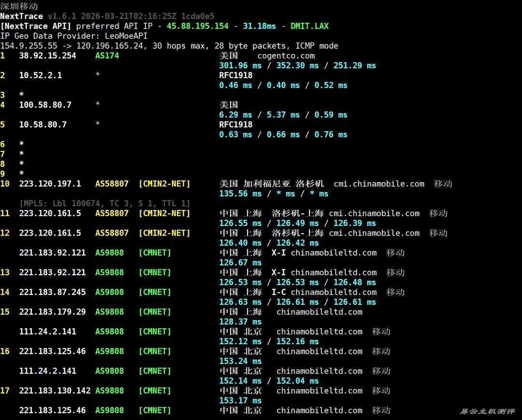This screenshot has width=522, height=420.
Task: Click the 深圳移动 title text
Action: tap(19, 6)
